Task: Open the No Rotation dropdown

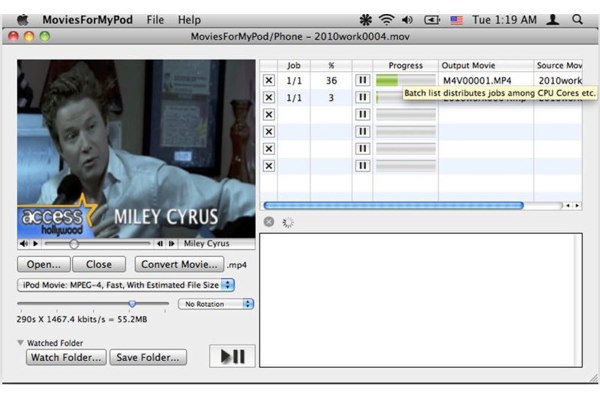Action: [x=216, y=304]
